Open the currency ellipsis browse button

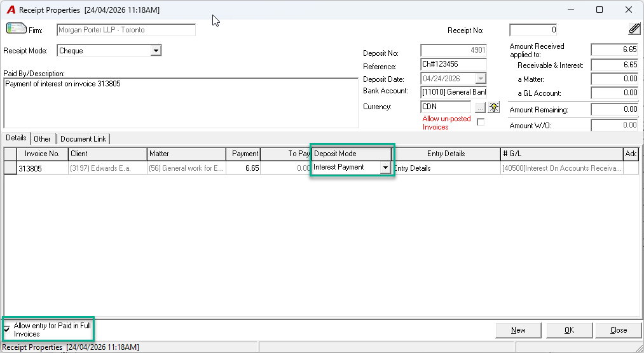pyautogui.click(x=480, y=107)
